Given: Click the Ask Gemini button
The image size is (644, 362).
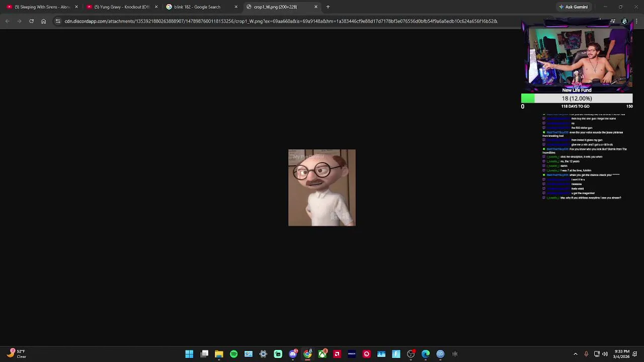Looking at the screenshot, I should tap(573, 7).
